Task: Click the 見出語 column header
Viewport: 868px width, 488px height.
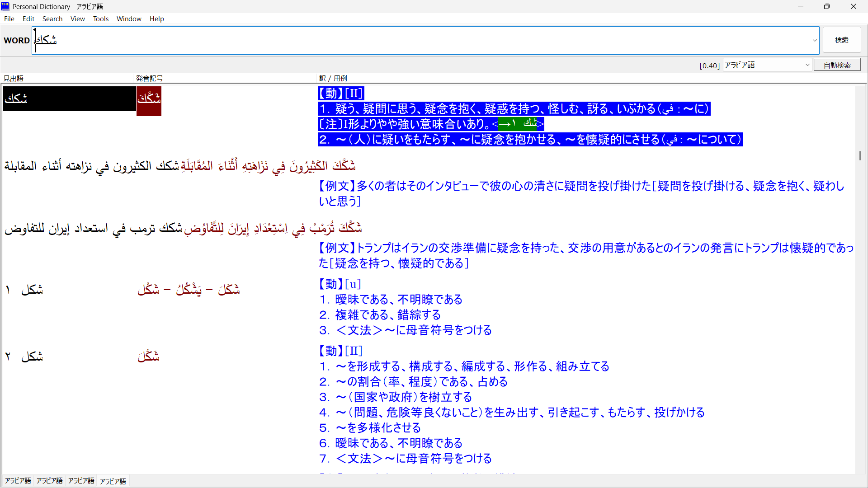Action: [14, 78]
